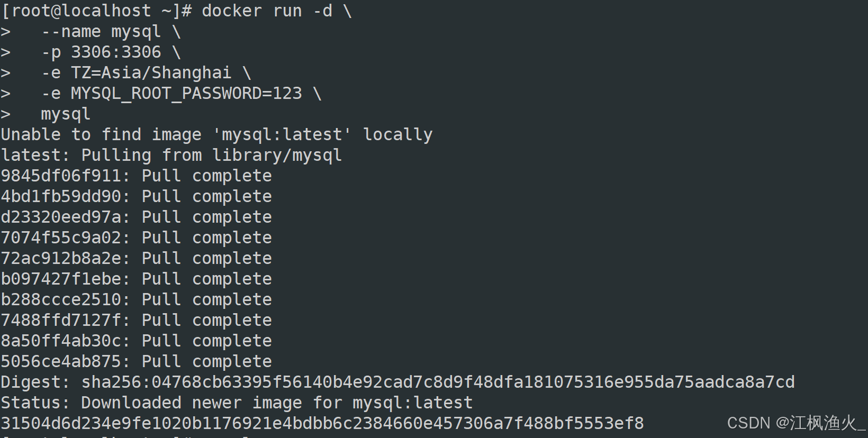Click the '-p 3306:3306' port mapping text

pyautogui.click(x=101, y=52)
